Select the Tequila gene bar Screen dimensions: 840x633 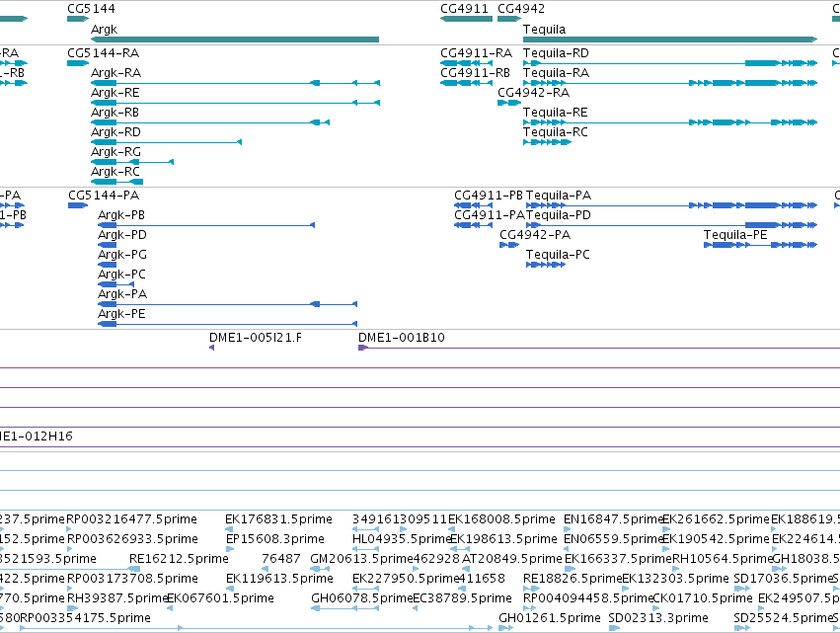click(670, 40)
